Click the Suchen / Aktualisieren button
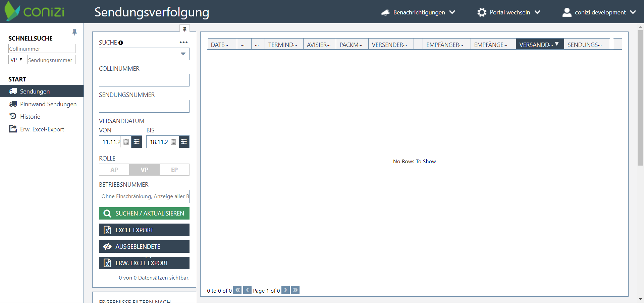Screen dimensions: 644x303 144,213
